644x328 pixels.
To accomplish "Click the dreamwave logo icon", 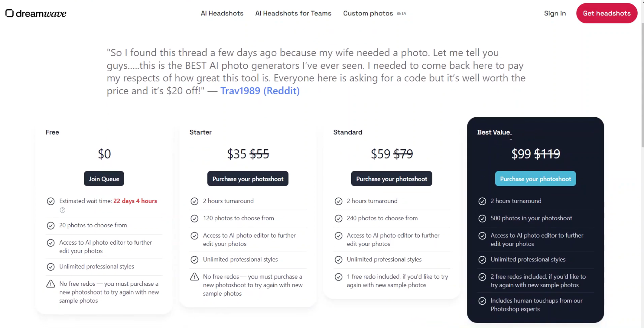I will pyautogui.click(x=9, y=14).
